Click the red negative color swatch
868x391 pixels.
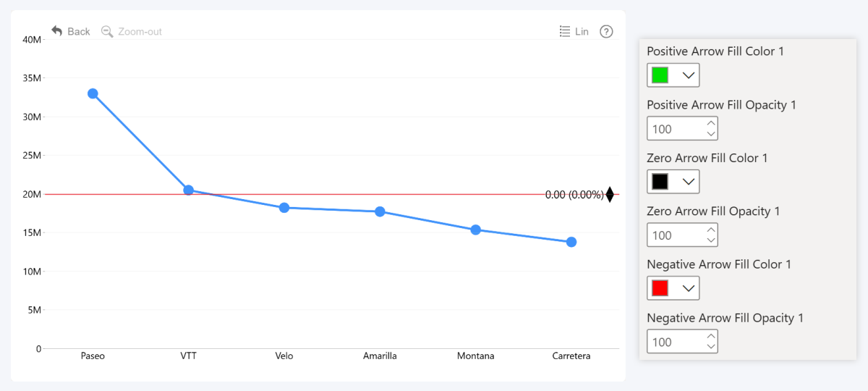point(660,288)
